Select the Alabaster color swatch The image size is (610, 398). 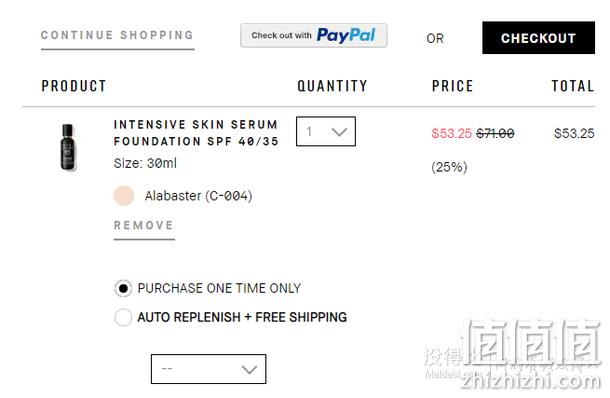[x=124, y=195]
